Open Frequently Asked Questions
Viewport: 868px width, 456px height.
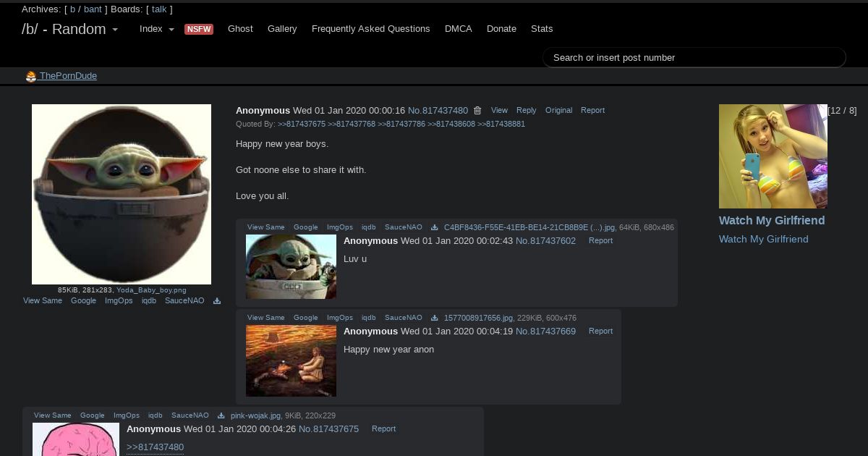pos(371,29)
